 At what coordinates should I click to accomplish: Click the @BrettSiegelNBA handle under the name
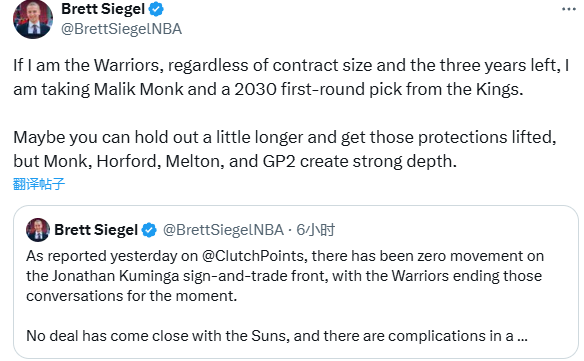pyautogui.click(x=121, y=29)
